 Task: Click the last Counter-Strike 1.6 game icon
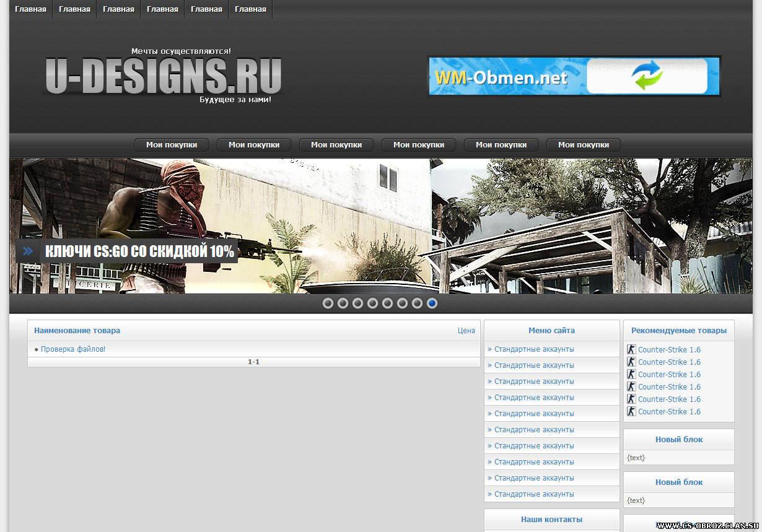[631, 411]
